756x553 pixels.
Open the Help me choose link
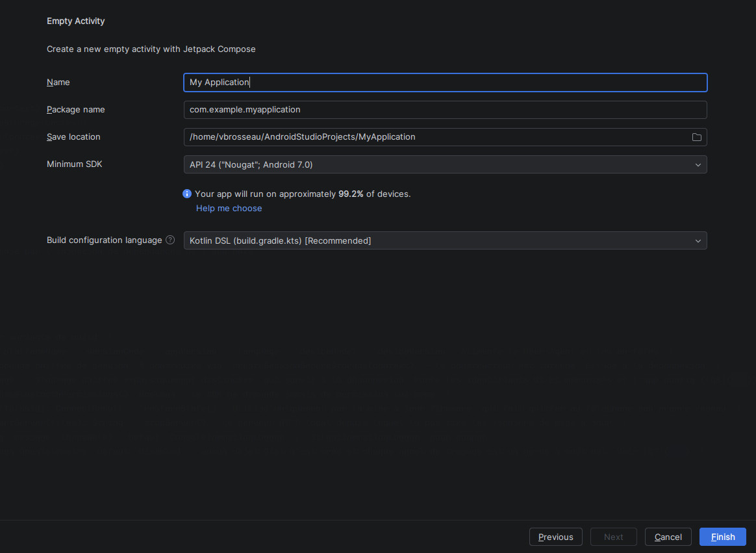point(229,208)
